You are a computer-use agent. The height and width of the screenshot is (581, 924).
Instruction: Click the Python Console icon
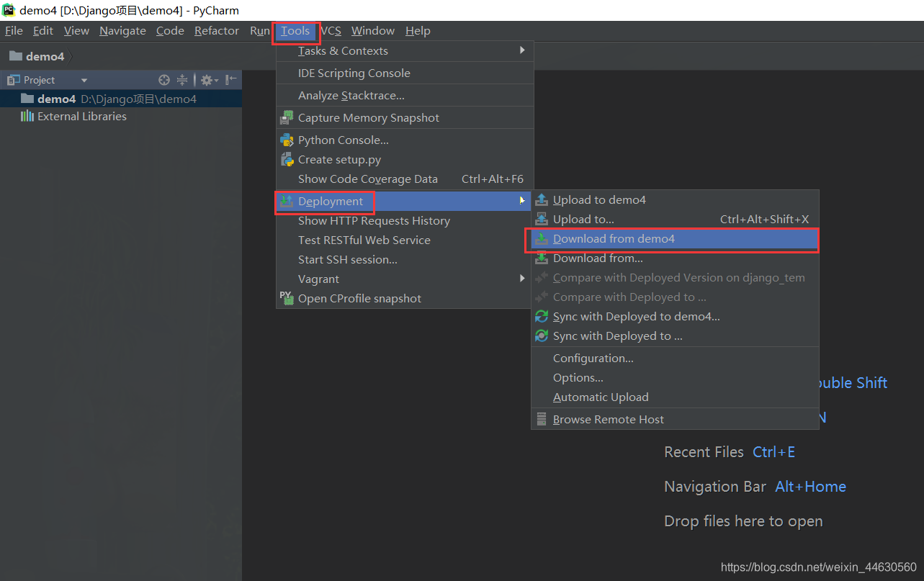(287, 140)
